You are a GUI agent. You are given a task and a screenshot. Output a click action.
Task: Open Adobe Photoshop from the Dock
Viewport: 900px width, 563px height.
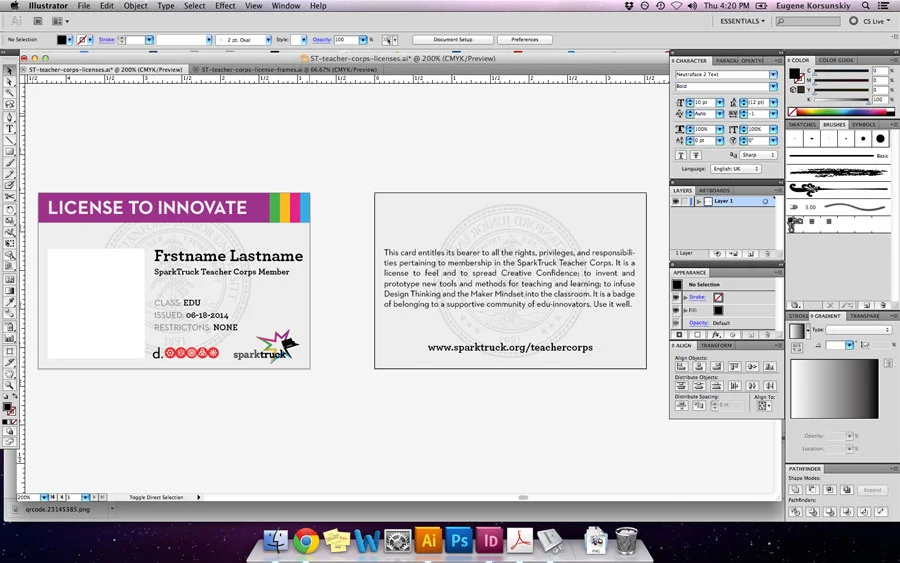point(459,541)
